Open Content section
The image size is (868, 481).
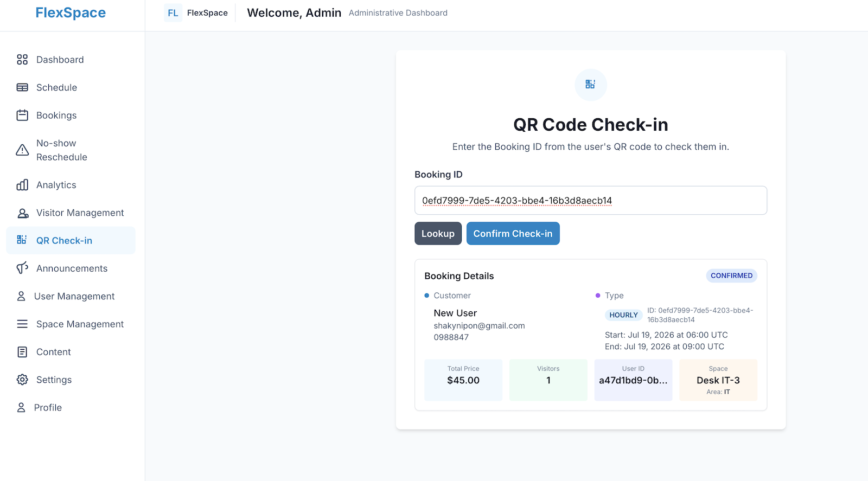(71, 352)
